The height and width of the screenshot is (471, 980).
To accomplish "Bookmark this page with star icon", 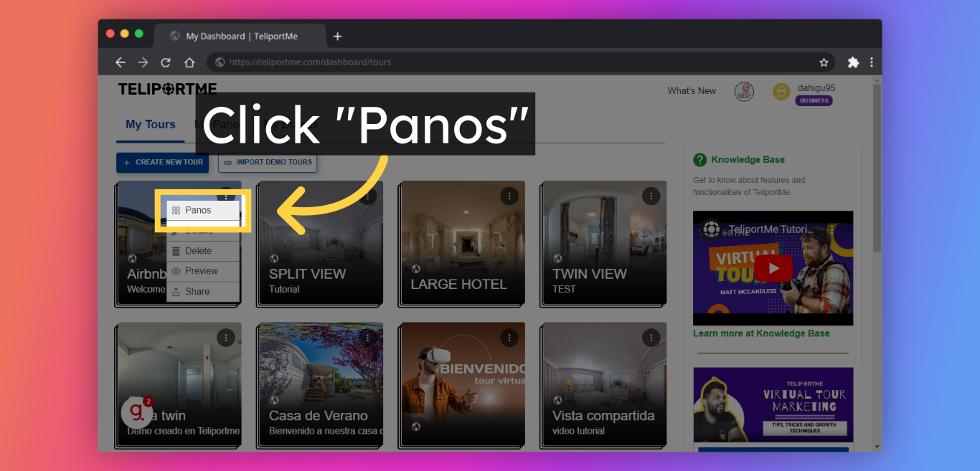I will pyautogui.click(x=824, y=62).
